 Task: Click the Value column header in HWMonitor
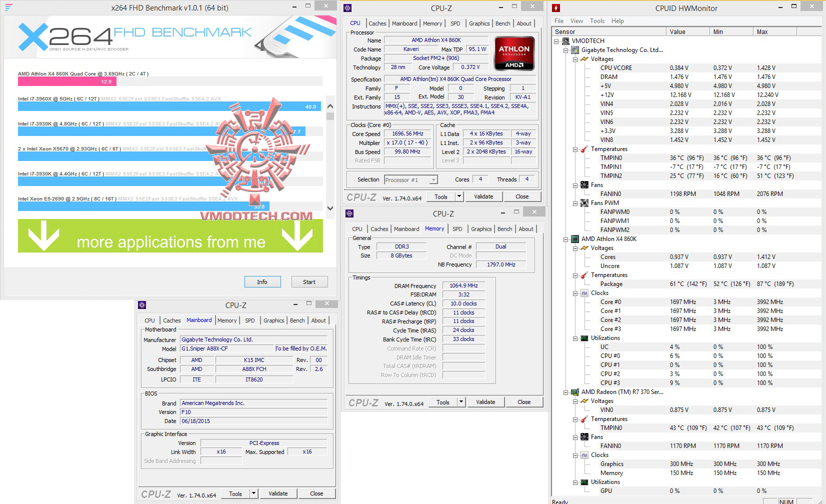click(x=688, y=31)
